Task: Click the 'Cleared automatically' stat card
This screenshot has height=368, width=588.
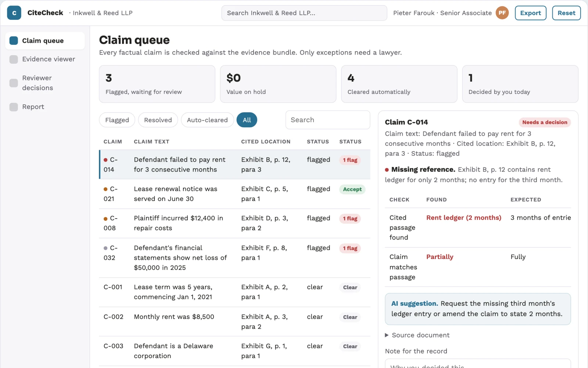Action: tap(399, 84)
